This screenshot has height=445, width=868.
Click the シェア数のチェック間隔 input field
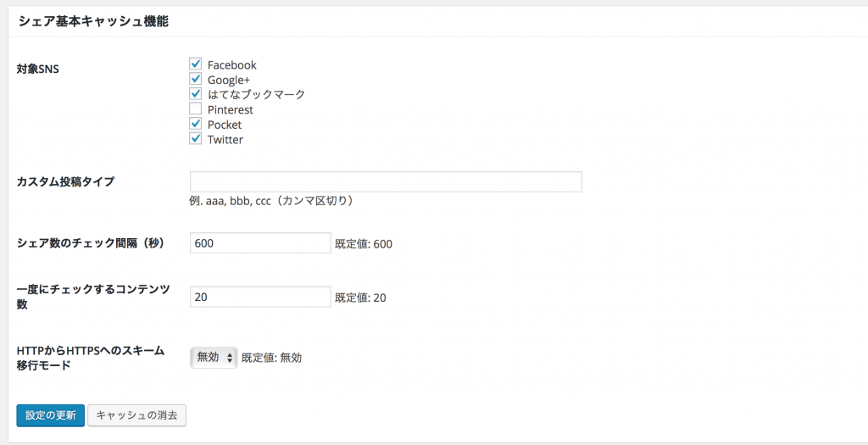[259, 243]
